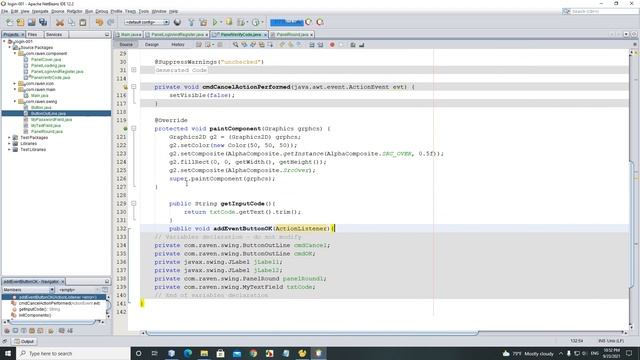Select MyPasswordField.java in project tree

point(51,120)
